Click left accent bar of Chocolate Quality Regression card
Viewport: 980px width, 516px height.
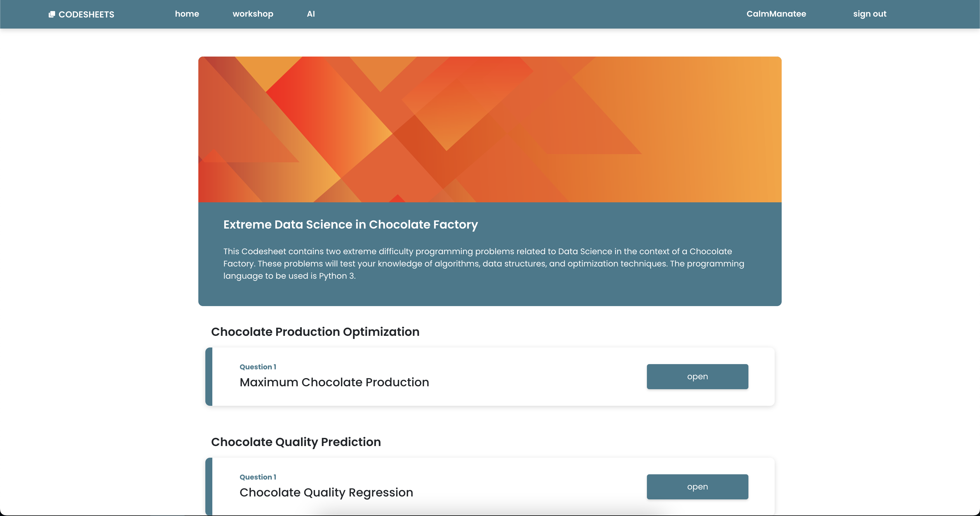pos(209,486)
